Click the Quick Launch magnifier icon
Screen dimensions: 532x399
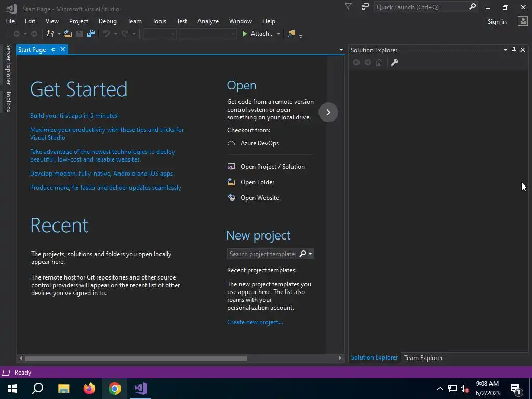coord(472,7)
